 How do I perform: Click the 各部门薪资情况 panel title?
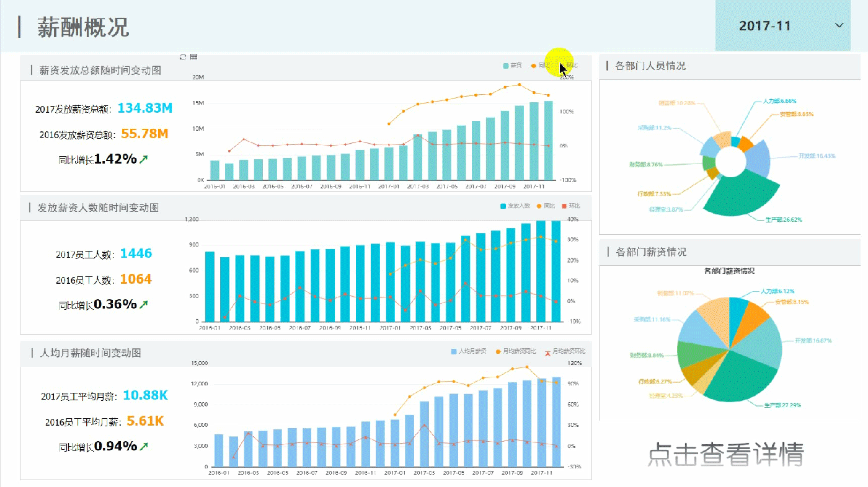651,252
